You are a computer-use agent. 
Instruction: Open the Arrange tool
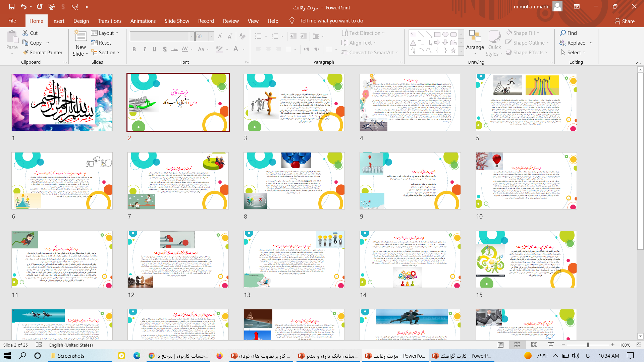pos(475,44)
